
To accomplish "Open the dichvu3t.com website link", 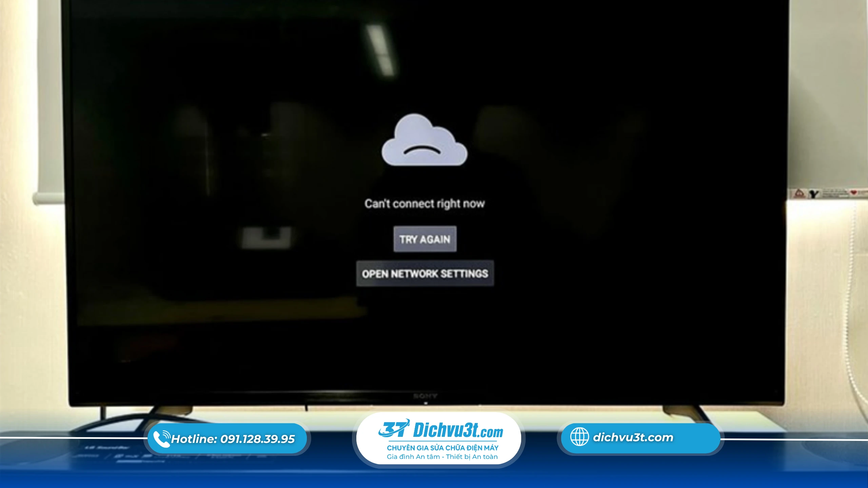I will tap(633, 438).
